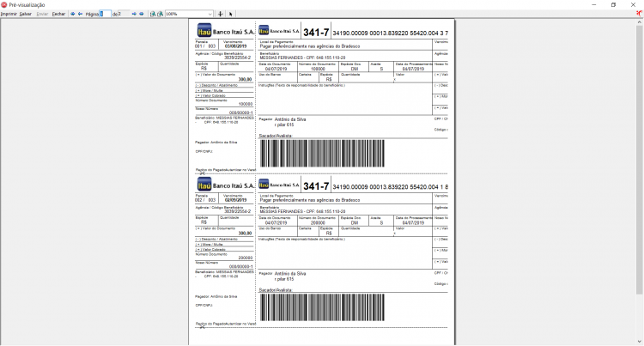The height and width of the screenshot is (346, 644).
Task: Maximize the preview window
Action: 614,4
